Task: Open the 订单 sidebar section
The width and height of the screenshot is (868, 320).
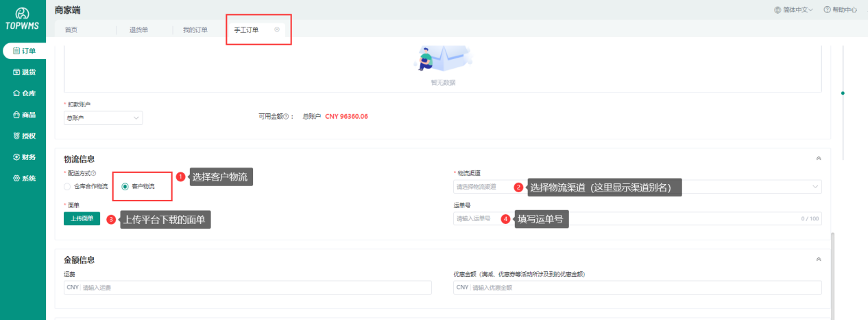Action: click(24, 51)
